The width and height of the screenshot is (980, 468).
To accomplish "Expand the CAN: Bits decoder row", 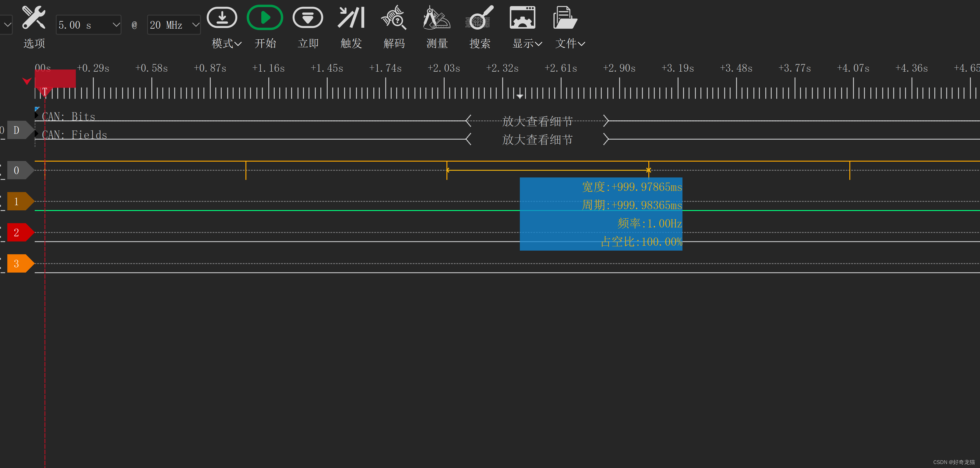I will click(x=37, y=115).
